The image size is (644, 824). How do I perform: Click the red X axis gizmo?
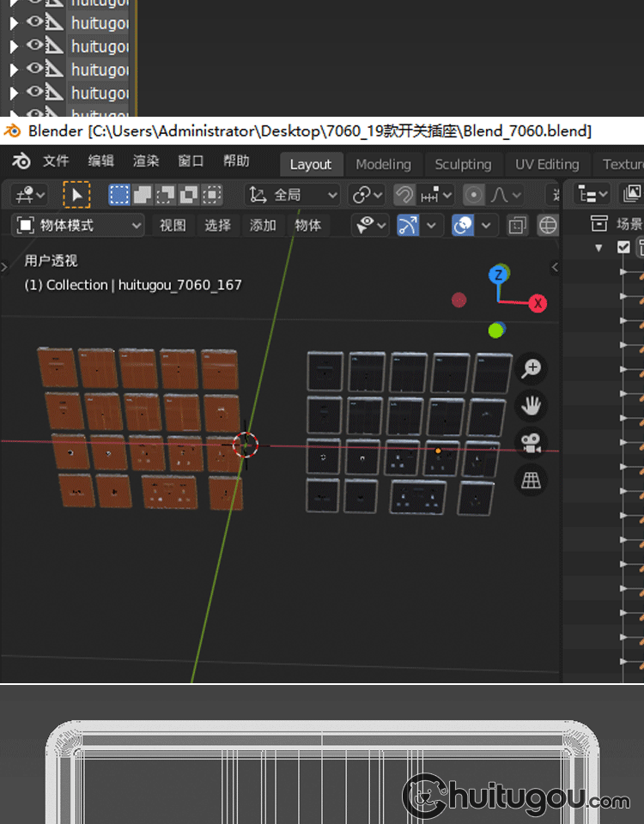pyautogui.click(x=538, y=303)
